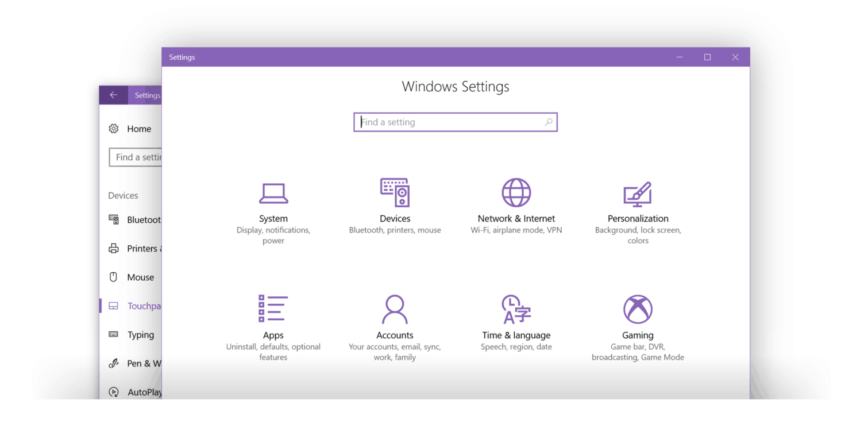
Task: Click the Bluetooth devices icon in back window
Action: tap(114, 219)
